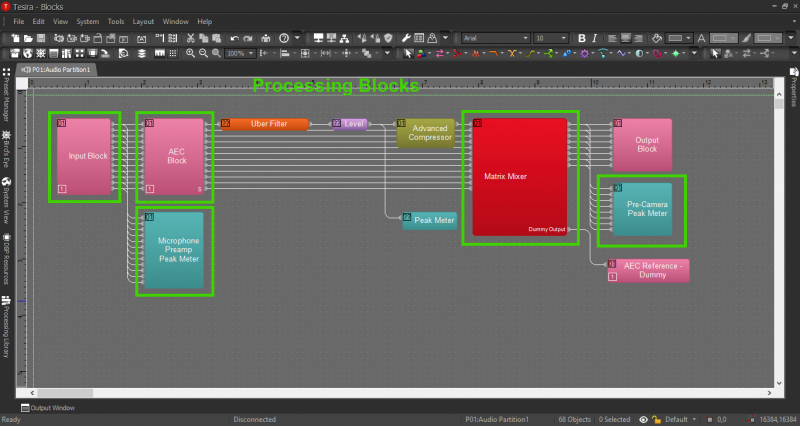Open the red waveform blocks icon
Viewport: 800px width, 426px height.
click(476, 53)
